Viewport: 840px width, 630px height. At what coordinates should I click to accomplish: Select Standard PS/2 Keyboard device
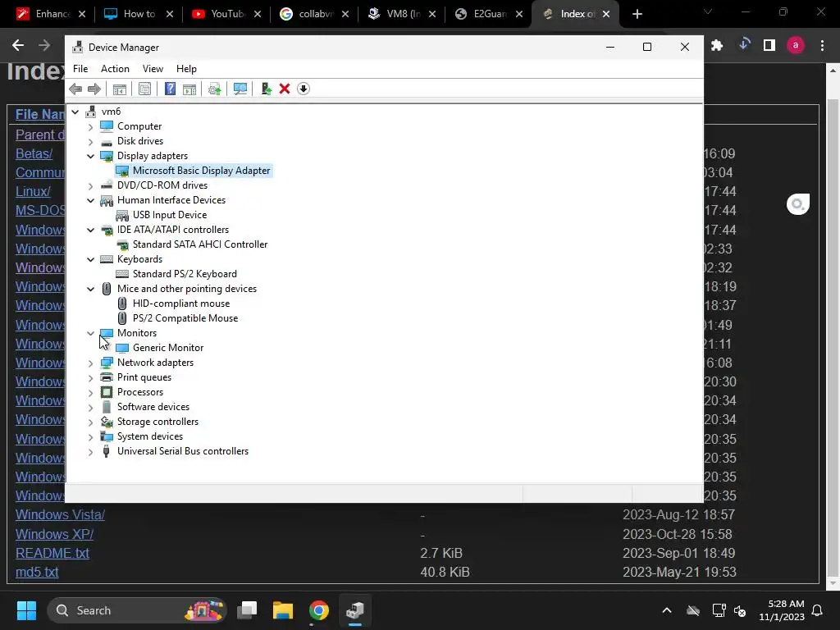(185, 274)
